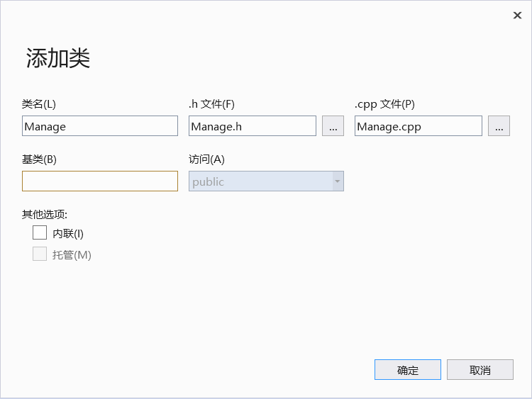Screen dimensions: 532x399
Task: Focus the empty 基类 input box
Action: coord(100,181)
